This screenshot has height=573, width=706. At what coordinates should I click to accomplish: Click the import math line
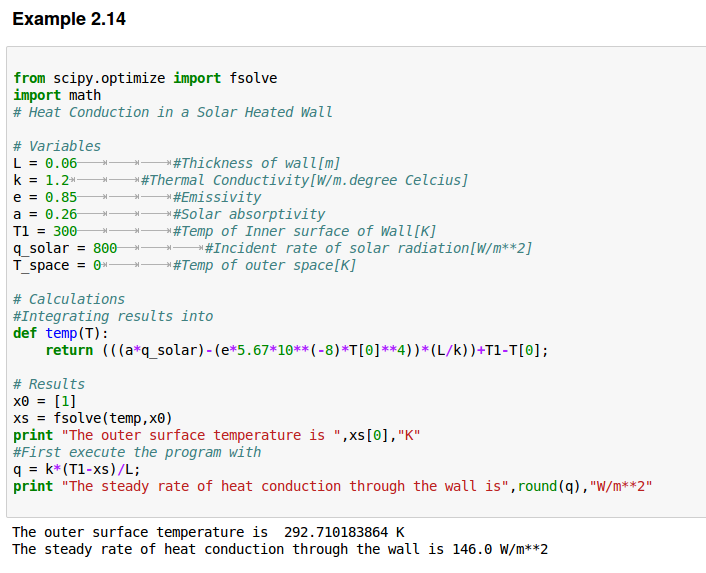click(57, 95)
